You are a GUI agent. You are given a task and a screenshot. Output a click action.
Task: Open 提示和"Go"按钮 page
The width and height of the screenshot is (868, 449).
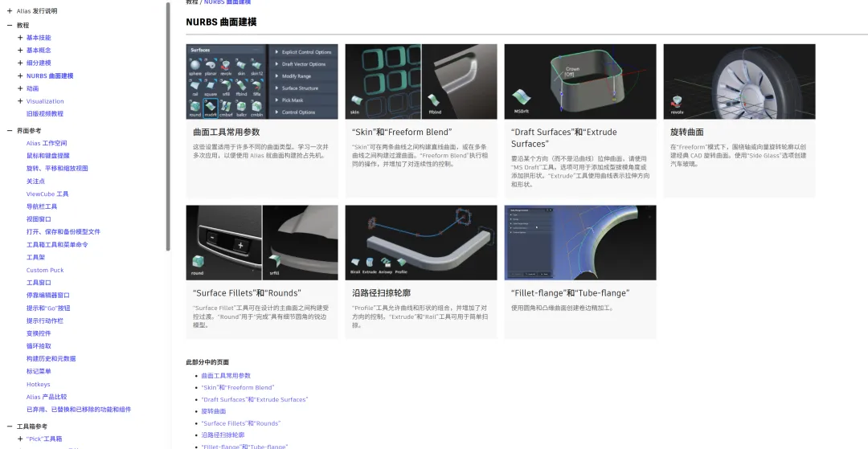(x=48, y=308)
